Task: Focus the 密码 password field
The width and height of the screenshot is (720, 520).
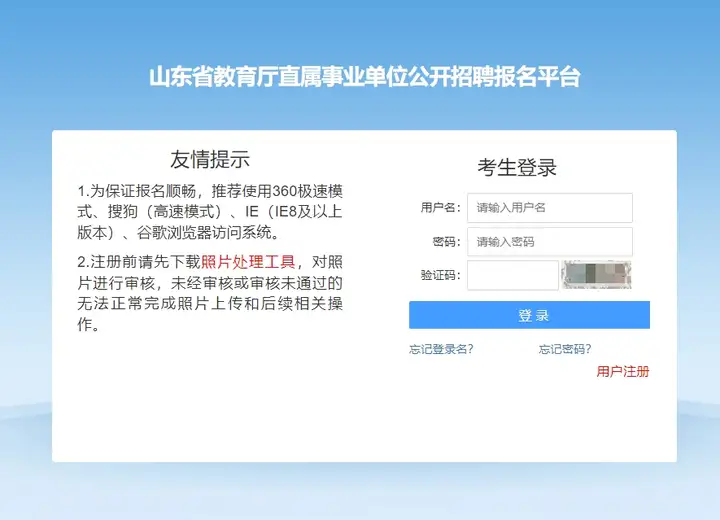Action: (550, 242)
